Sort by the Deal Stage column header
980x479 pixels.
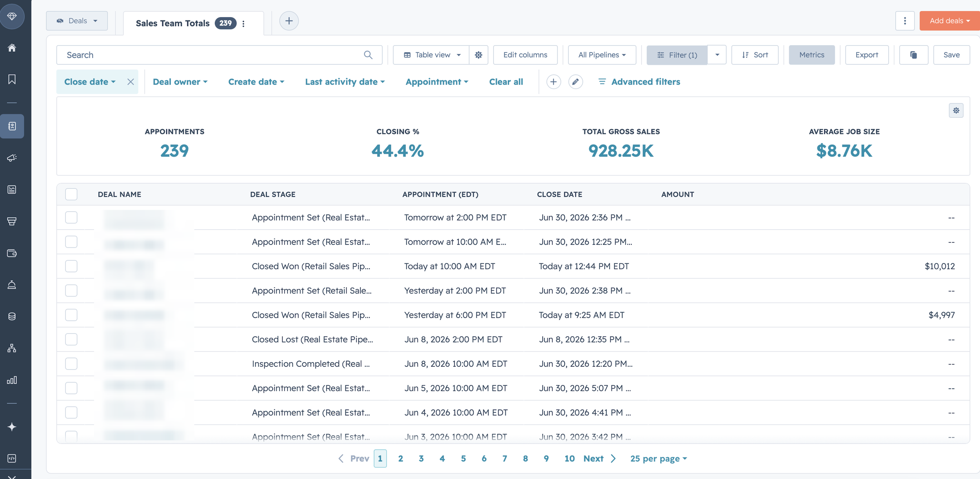tap(273, 194)
